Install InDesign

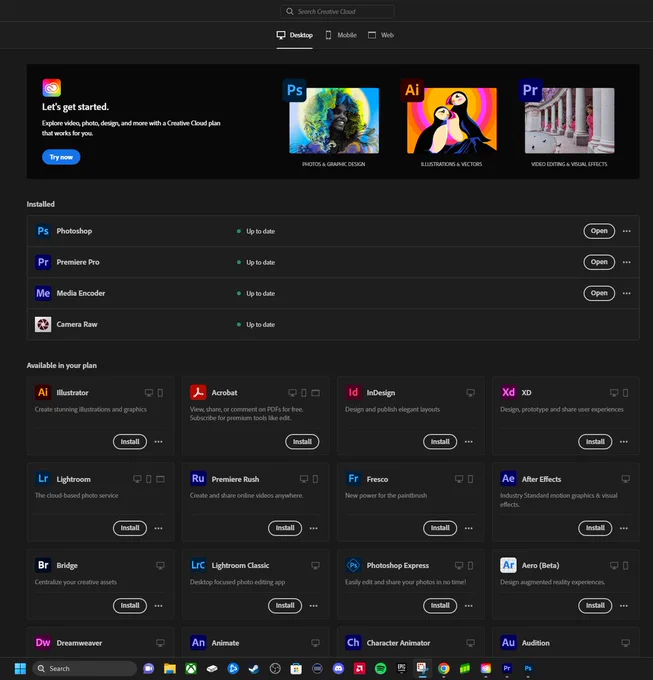point(440,441)
